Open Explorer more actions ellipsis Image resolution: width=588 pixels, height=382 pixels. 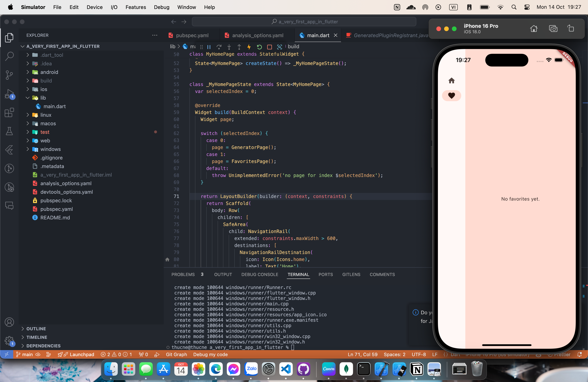pyautogui.click(x=155, y=35)
